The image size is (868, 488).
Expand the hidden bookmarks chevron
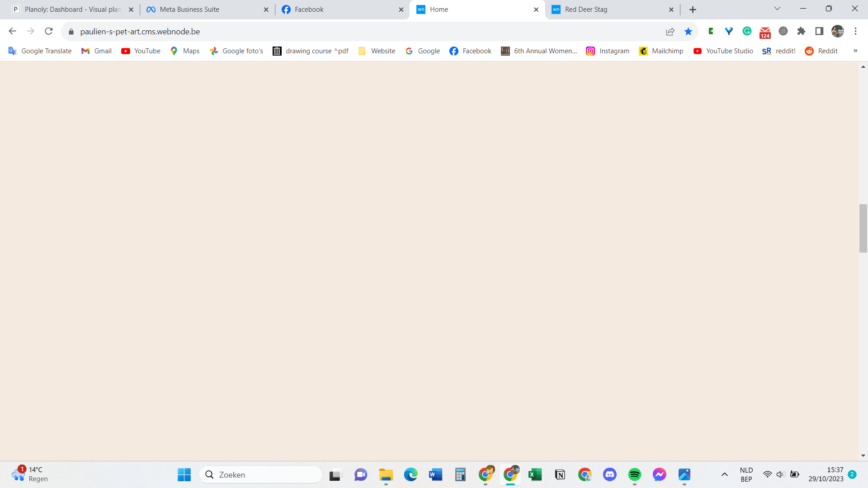click(x=855, y=51)
